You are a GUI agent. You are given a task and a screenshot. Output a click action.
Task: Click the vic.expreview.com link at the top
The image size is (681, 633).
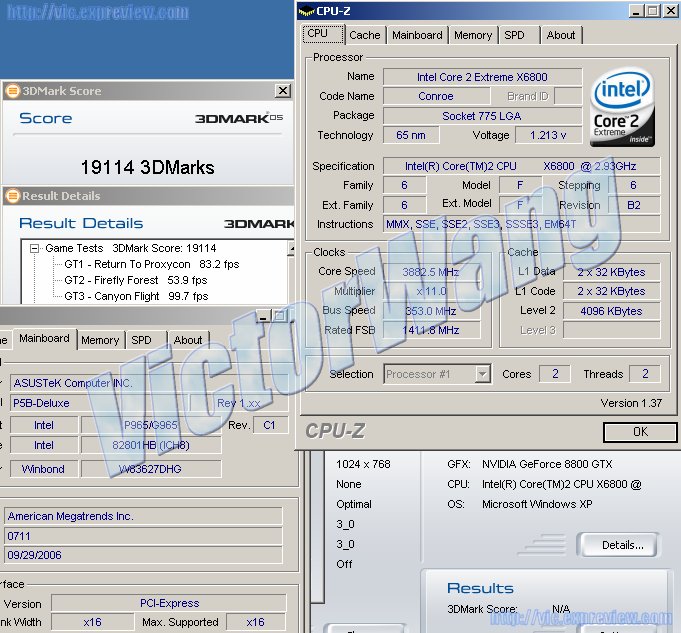95,13
